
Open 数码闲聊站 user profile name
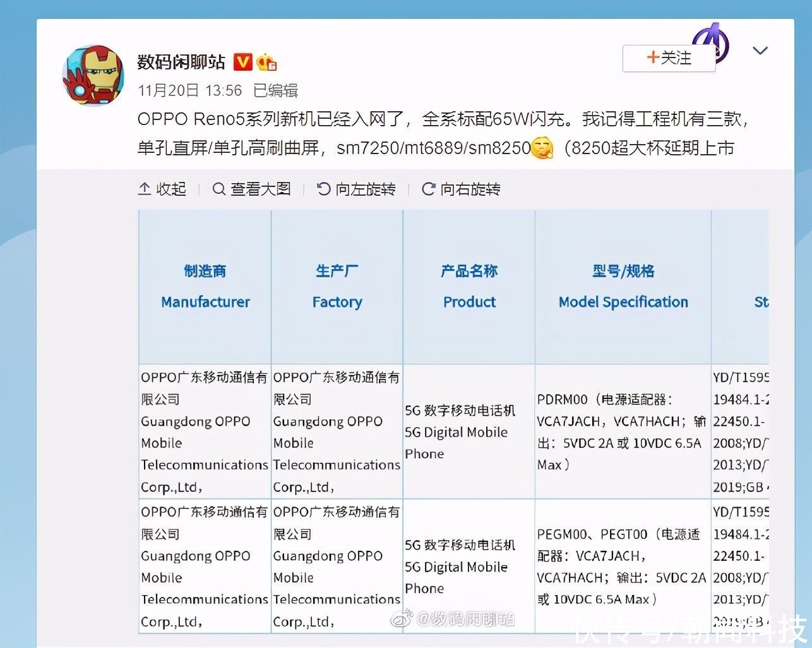point(181,62)
